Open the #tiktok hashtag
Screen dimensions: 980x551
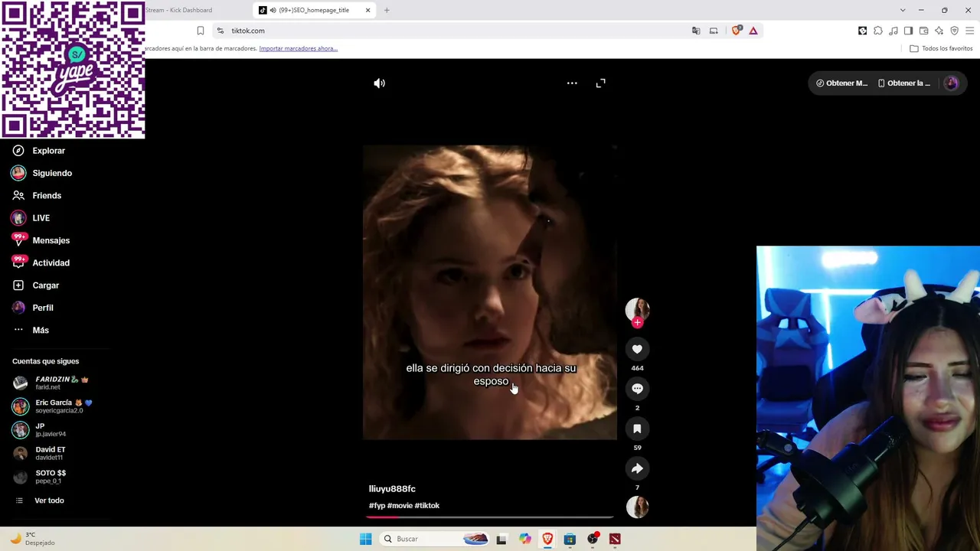pyautogui.click(x=427, y=506)
